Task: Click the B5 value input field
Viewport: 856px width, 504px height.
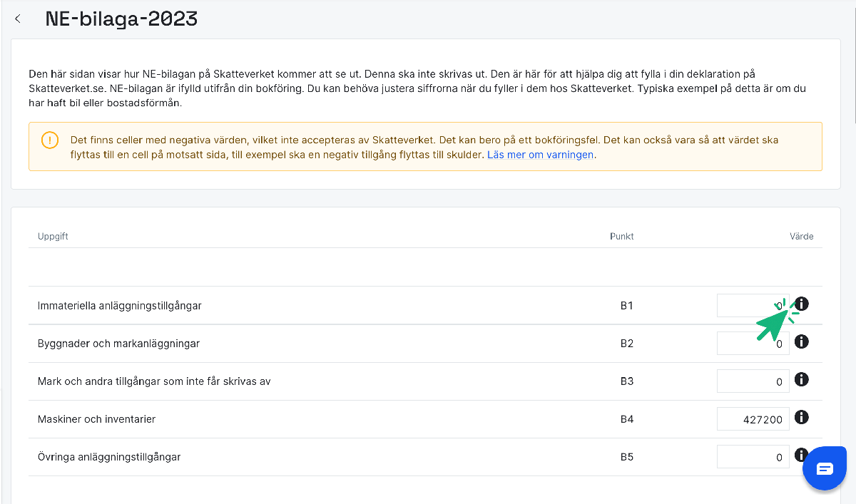Action: 753,457
